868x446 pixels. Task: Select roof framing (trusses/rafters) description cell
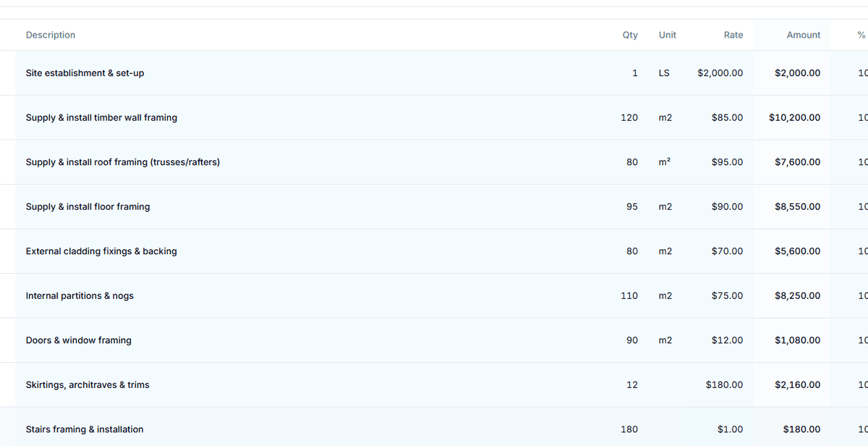123,162
